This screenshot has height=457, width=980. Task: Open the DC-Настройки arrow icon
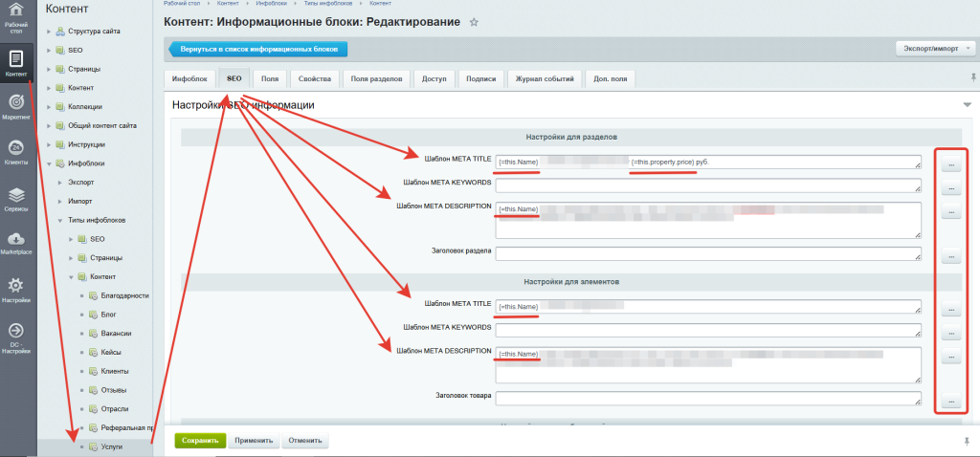pyautogui.click(x=15, y=331)
